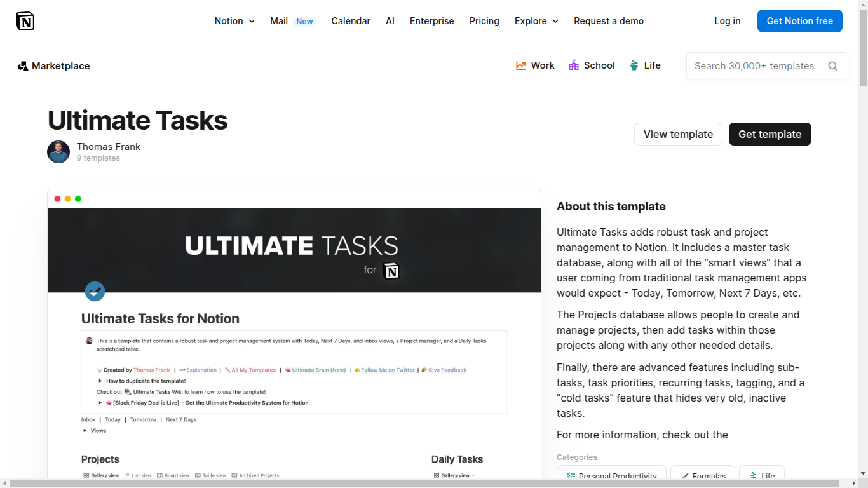This screenshot has width=868, height=488.
Task: Click the Next 7 Days view link
Action: click(181, 420)
